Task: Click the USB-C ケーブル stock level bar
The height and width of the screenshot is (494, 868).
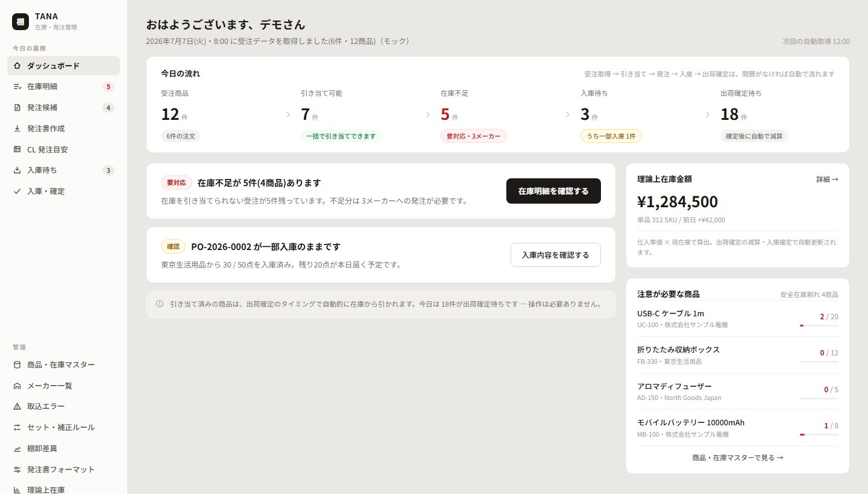Action: (x=819, y=325)
